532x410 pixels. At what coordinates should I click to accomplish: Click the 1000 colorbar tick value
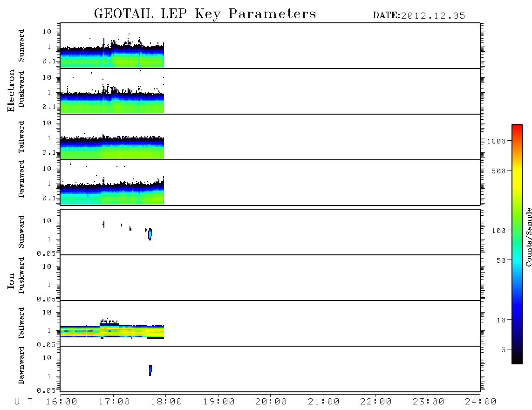pyautogui.click(x=496, y=141)
